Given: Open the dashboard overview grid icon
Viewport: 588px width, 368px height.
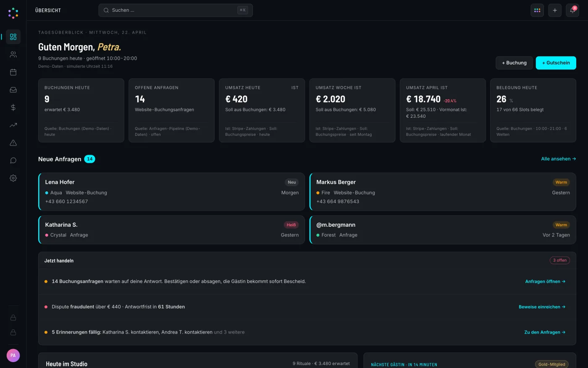Looking at the screenshot, I should point(13,37).
